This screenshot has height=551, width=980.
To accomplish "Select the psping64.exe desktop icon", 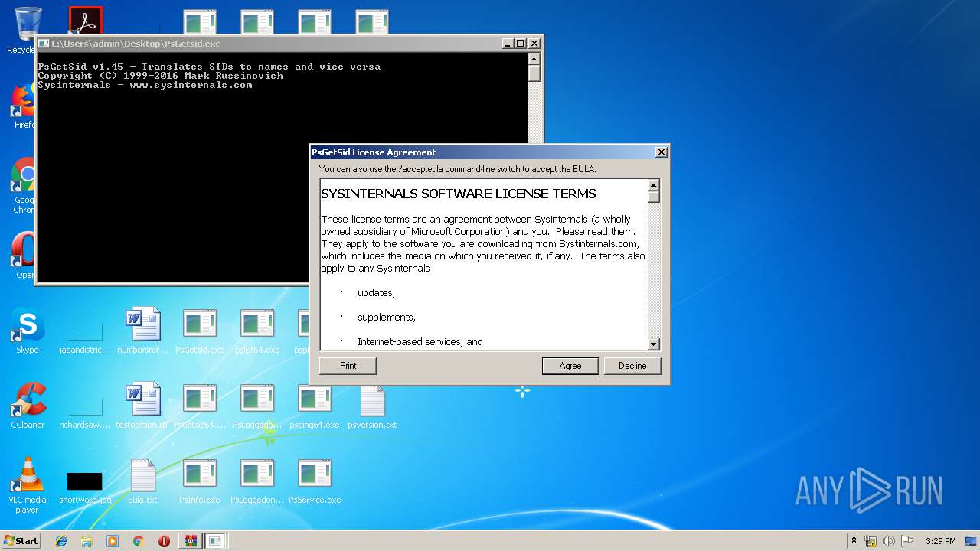I will pos(315,406).
